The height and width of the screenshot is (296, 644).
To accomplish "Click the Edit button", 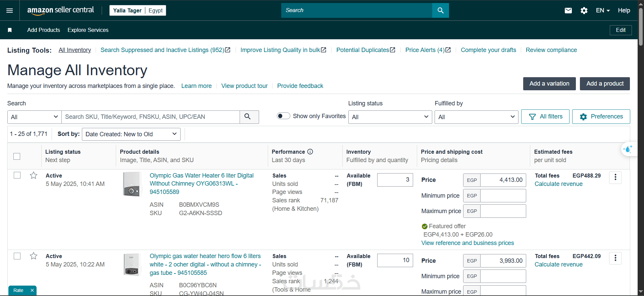I will 621,30.
